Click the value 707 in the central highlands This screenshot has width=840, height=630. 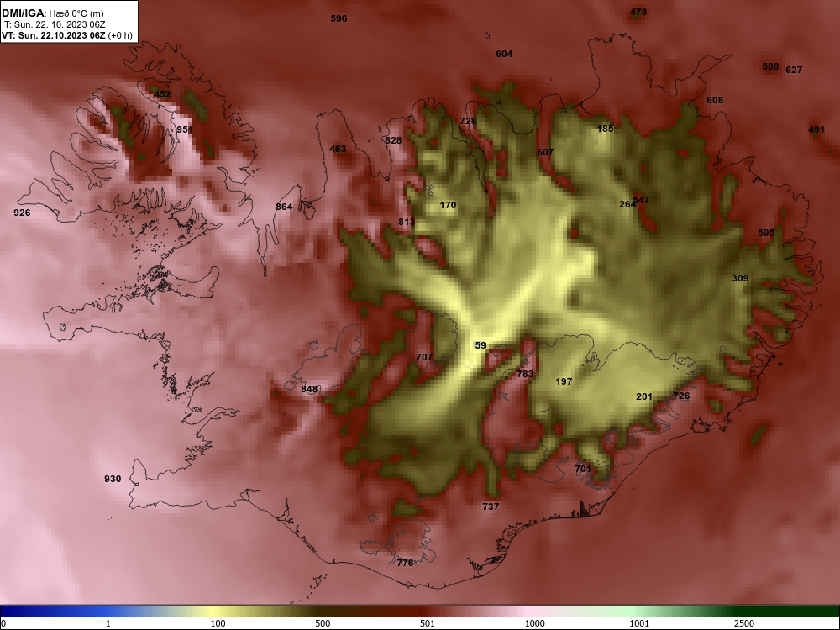point(424,357)
